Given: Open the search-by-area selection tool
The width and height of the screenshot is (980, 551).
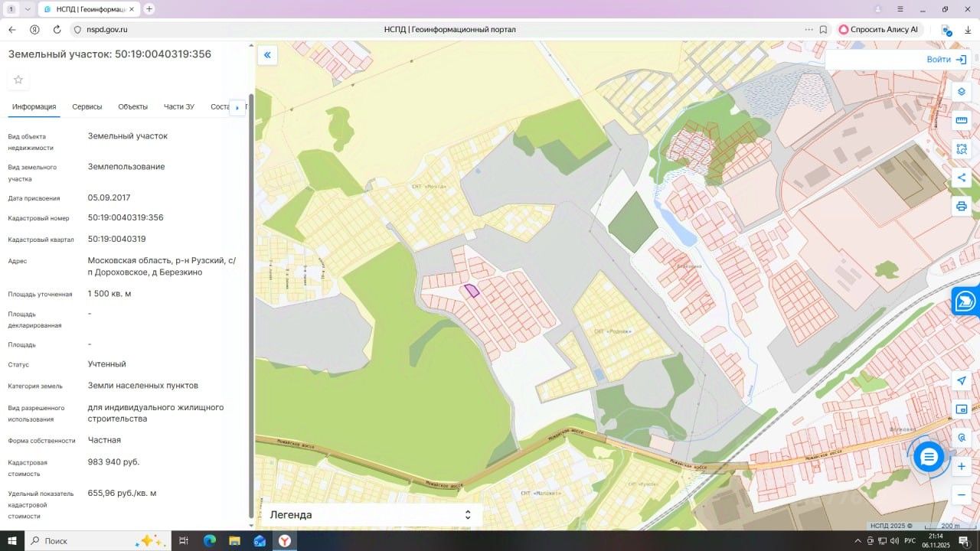Looking at the screenshot, I should (x=962, y=149).
